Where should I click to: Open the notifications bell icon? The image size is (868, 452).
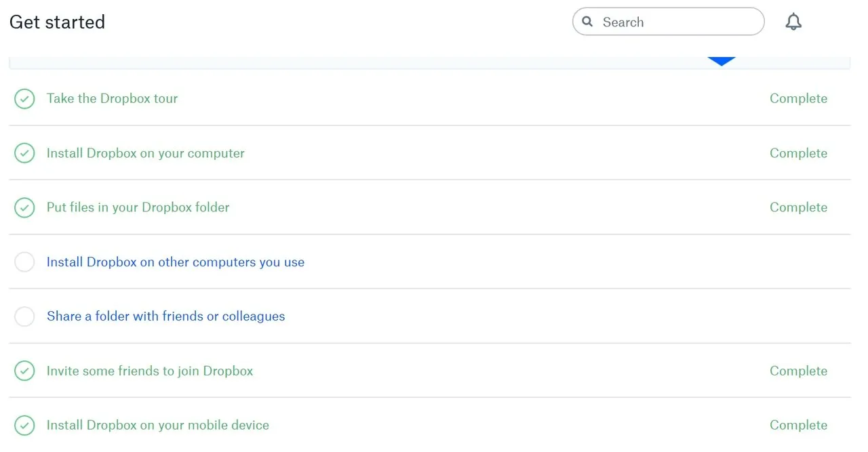pos(793,22)
